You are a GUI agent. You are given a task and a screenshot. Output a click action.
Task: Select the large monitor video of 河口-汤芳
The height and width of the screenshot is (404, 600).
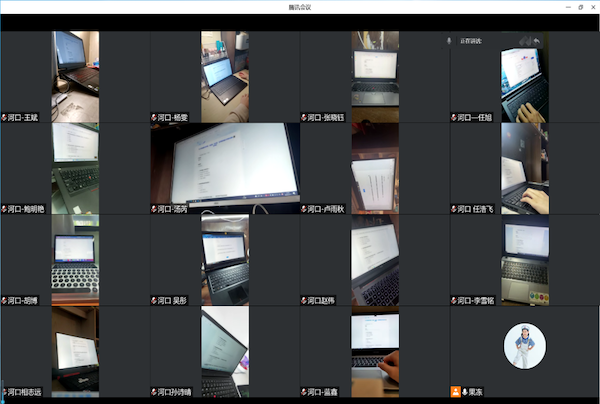pos(225,168)
